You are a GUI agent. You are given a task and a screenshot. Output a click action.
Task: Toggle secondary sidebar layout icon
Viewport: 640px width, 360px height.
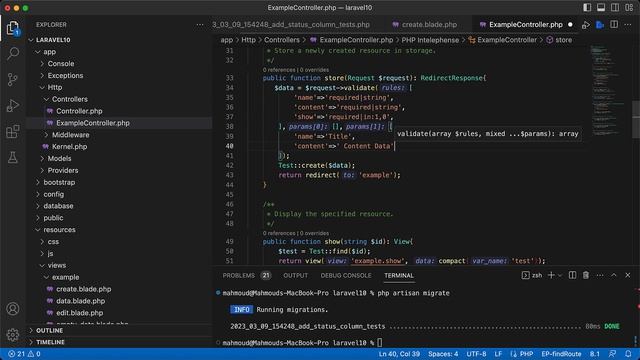click(x=615, y=7)
